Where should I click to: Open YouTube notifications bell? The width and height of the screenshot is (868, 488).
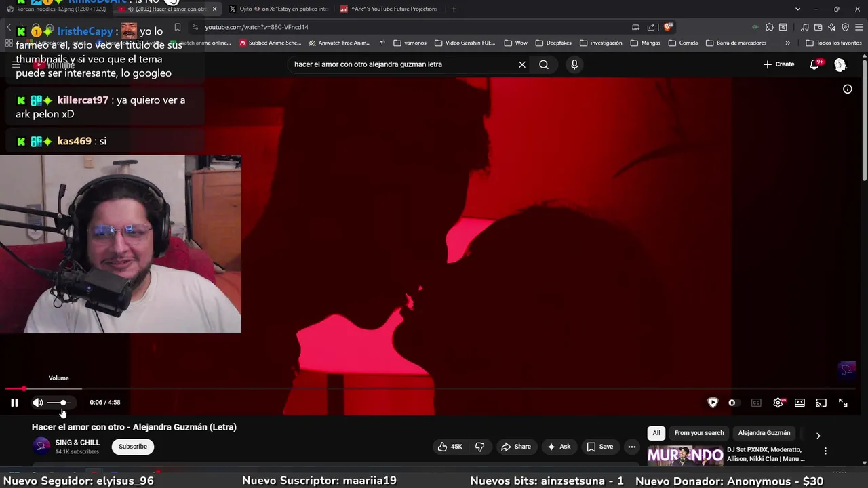coord(815,64)
